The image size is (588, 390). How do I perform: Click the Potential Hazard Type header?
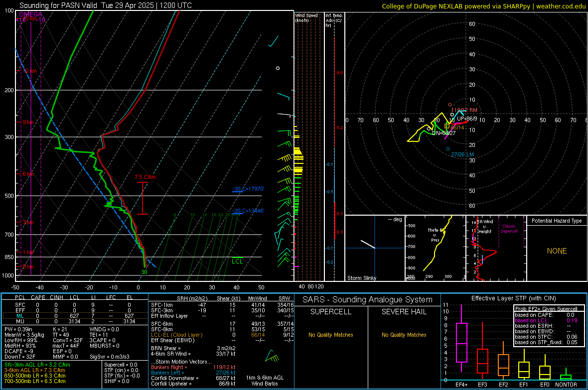[x=557, y=221]
